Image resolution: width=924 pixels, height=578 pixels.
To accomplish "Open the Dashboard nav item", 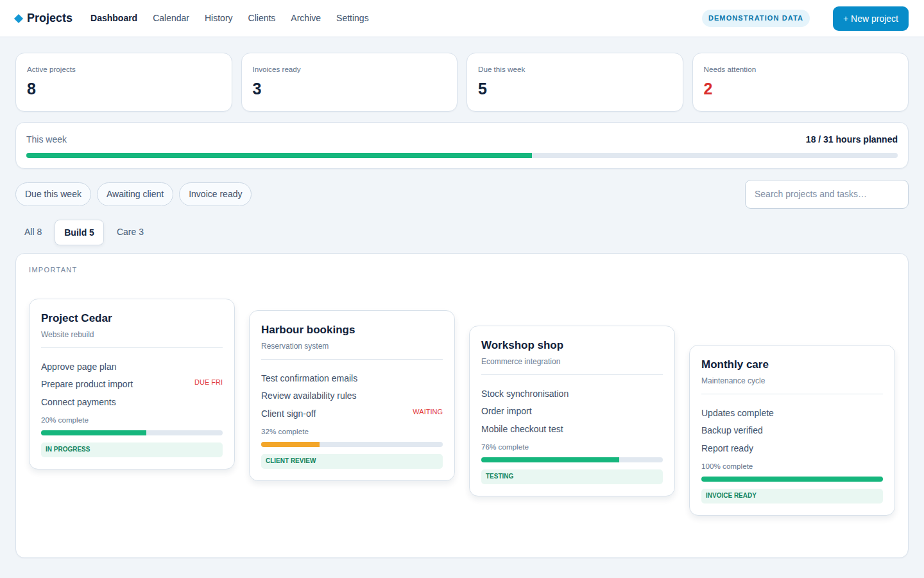I will [114, 18].
